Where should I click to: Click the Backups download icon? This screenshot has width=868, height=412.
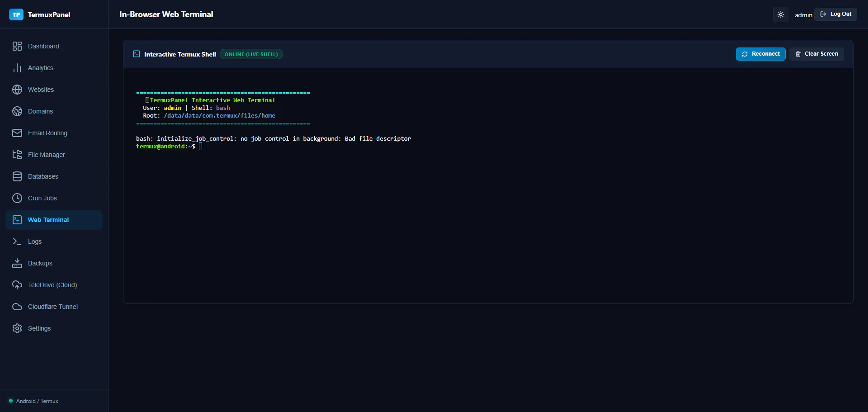coord(17,263)
